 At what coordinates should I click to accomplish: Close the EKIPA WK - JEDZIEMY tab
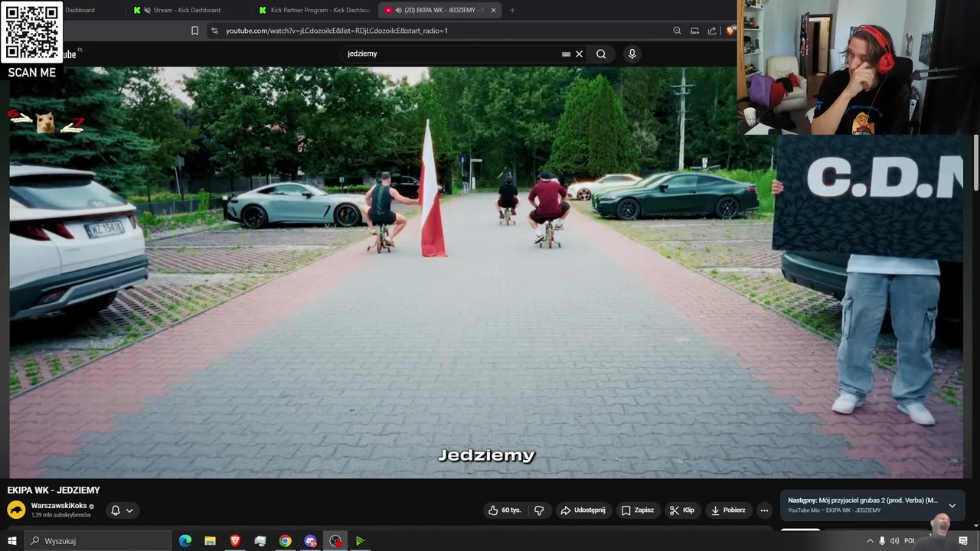tap(493, 10)
